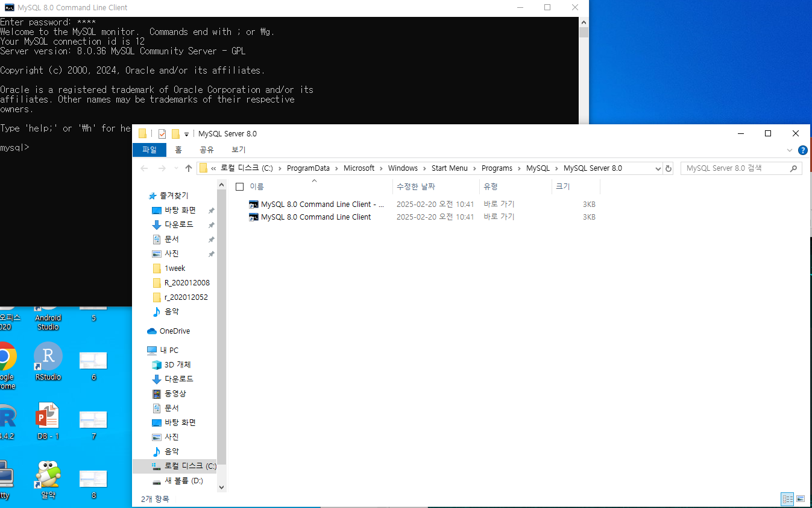Navigate to MySQL folder in the breadcrumb
The width and height of the screenshot is (812, 508).
pyautogui.click(x=538, y=168)
